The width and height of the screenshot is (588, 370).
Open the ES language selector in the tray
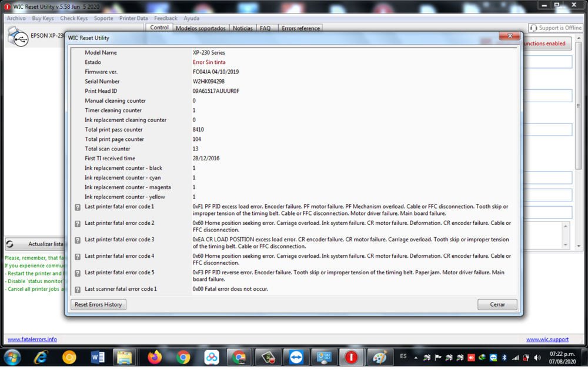click(403, 356)
